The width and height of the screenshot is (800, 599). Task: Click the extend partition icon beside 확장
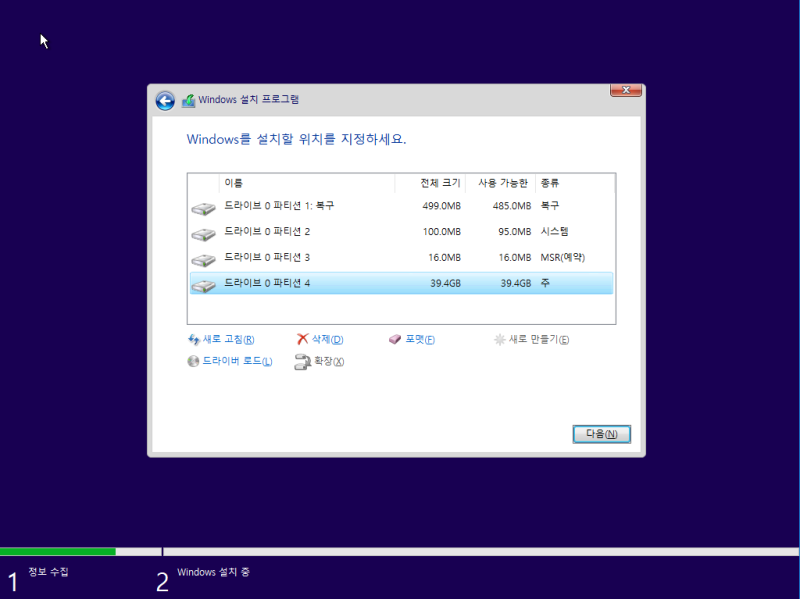(303, 362)
